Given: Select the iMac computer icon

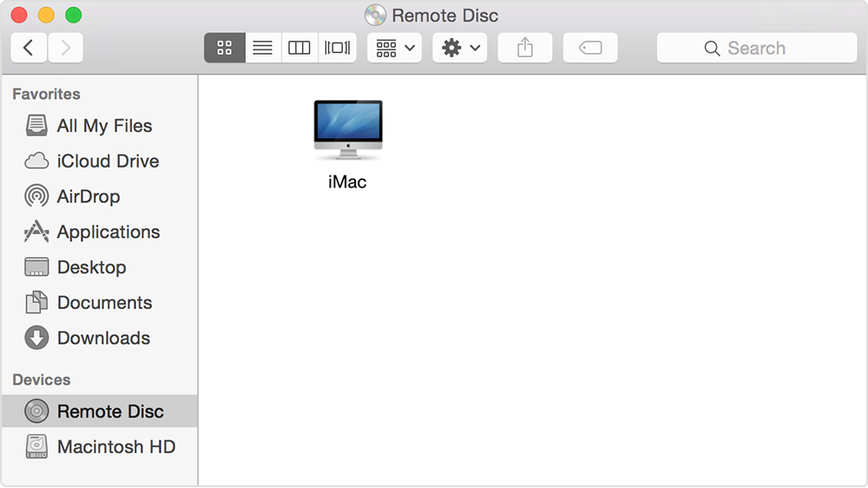Looking at the screenshot, I should (348, 130).
